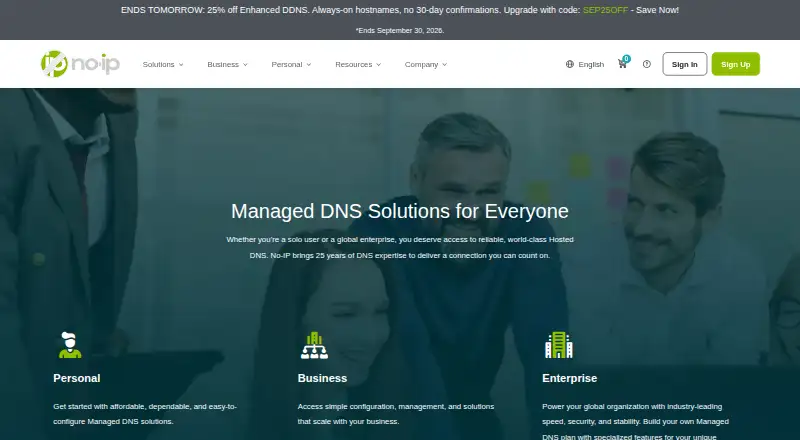Expand the Resources menu chevron
The image size is (800, 440).
[379, 65]
